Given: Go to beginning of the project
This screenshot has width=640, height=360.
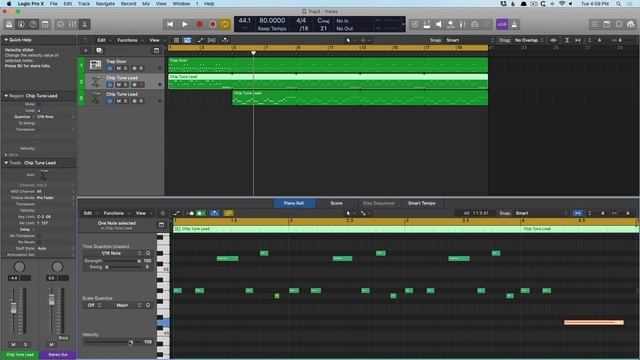Looking at the screenshot, I should pyautogui.click(x=170, y=24).
